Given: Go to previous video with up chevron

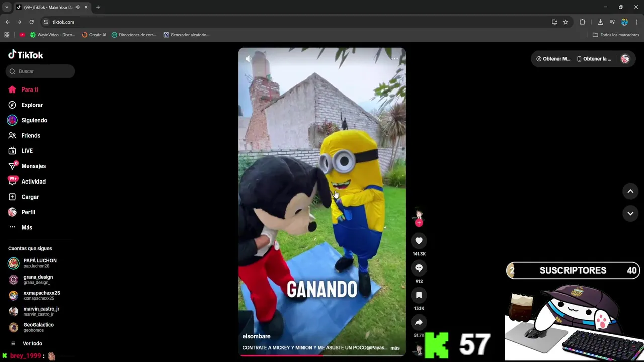Looking at the screenshot, I should pyautogui.click(x=630, y=191).
